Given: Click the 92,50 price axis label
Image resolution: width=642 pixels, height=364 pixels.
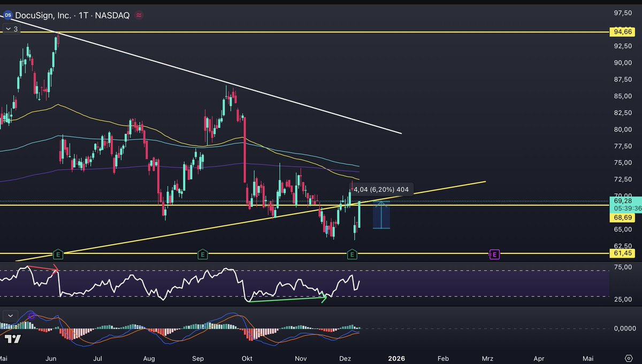Looking at the screenshot, I should pos(623,46).
